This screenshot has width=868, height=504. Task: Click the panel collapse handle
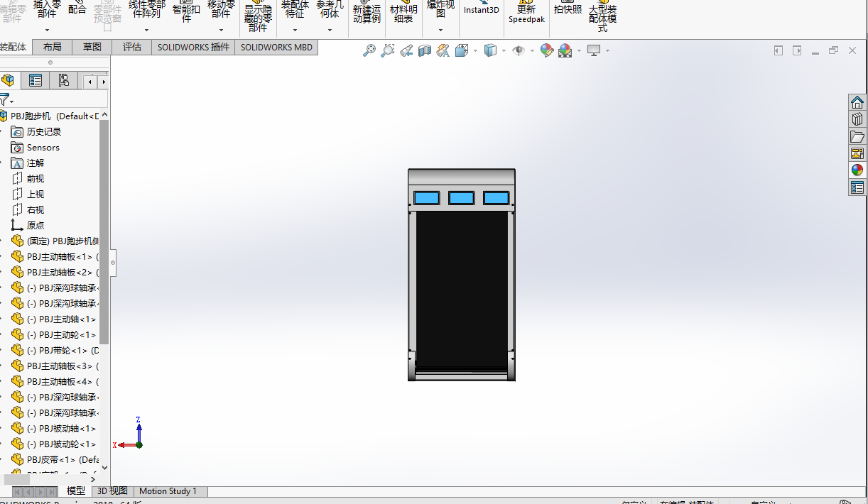point(112,263)
